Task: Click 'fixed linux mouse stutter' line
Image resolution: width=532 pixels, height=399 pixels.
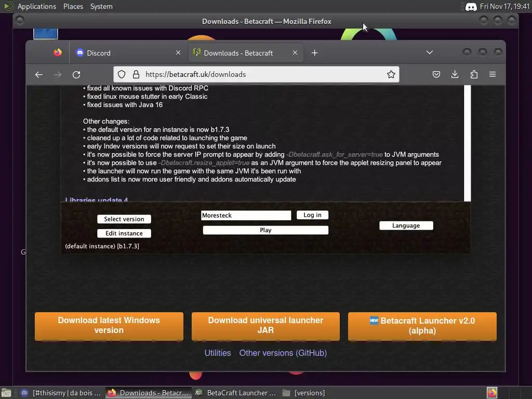Action: [145, 97]
